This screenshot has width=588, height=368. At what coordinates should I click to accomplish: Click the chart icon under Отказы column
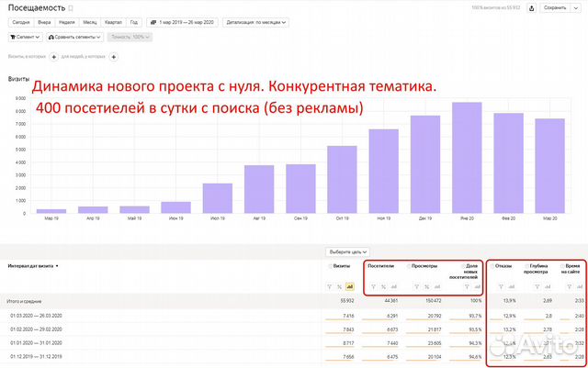(x=511, y=286)
